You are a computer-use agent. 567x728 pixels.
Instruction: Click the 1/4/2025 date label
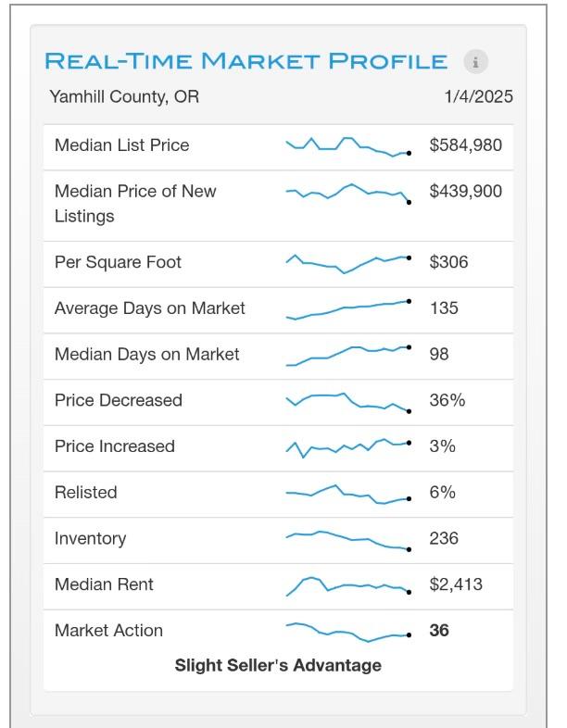coord(478,96)
